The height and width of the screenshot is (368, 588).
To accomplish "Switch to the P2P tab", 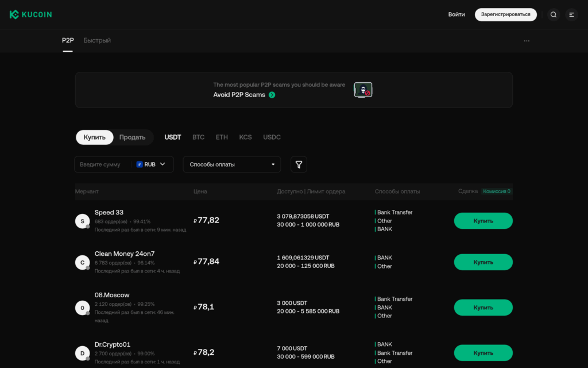I will click(68, 41).
